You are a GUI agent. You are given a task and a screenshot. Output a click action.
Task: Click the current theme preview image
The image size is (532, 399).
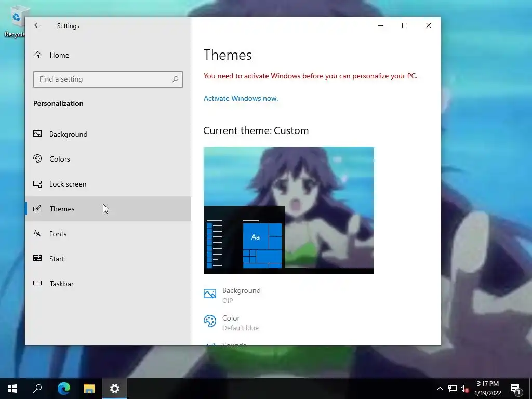(289, 210)
